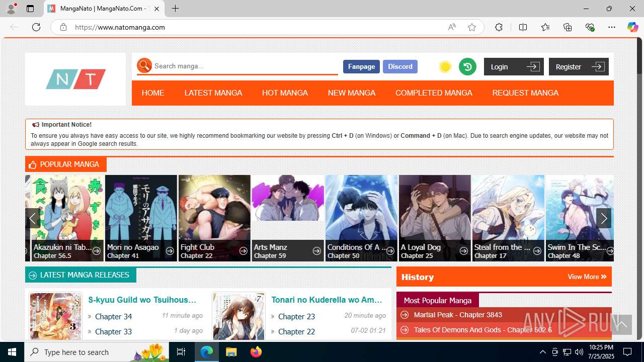Open Task View on taskbar
Image resolution: width=644 pixels, height=362 pixels.
(x=182, y=352)
